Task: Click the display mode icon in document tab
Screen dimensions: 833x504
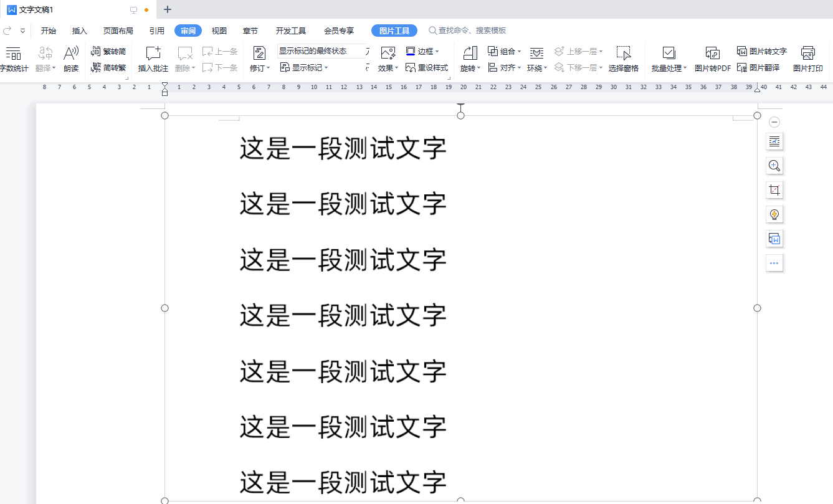Action: click(x=133, y=10)
